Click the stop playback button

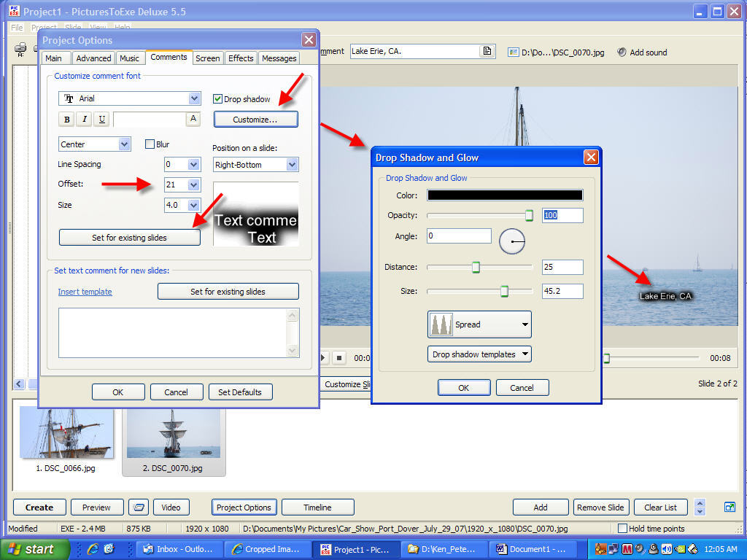tap(339, 358)
